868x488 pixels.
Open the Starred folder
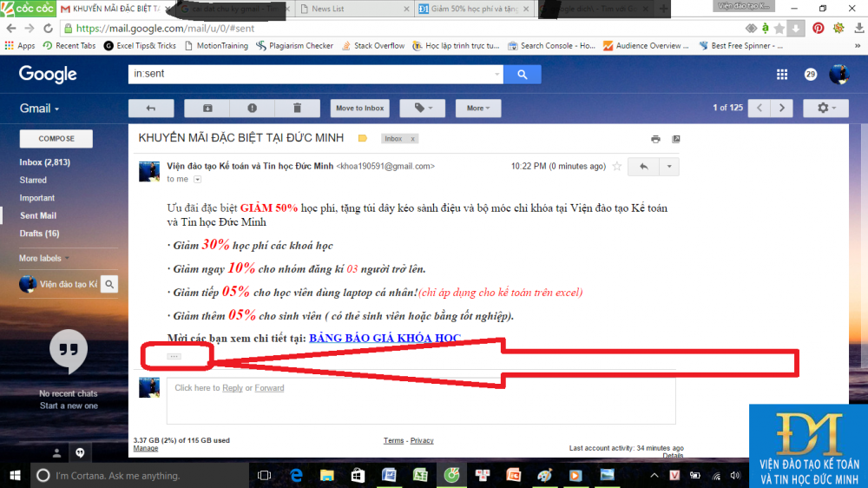33,180
